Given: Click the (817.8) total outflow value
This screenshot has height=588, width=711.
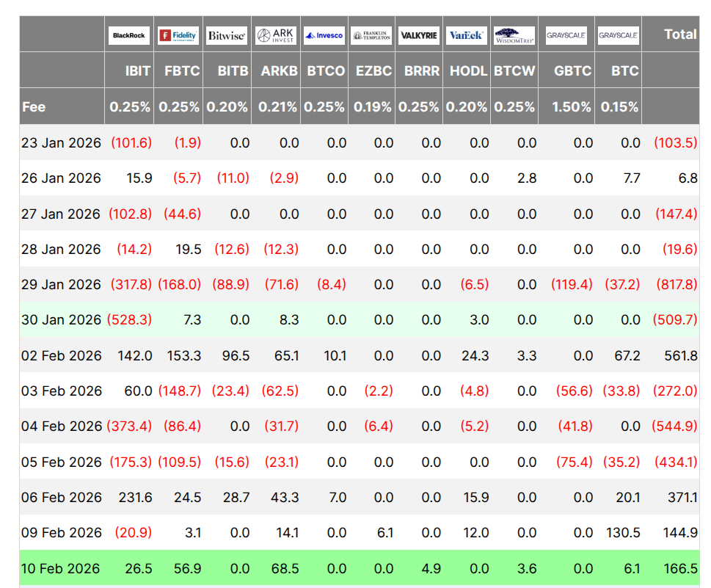Looking at the screenshot, I should [x=675, y=284].
